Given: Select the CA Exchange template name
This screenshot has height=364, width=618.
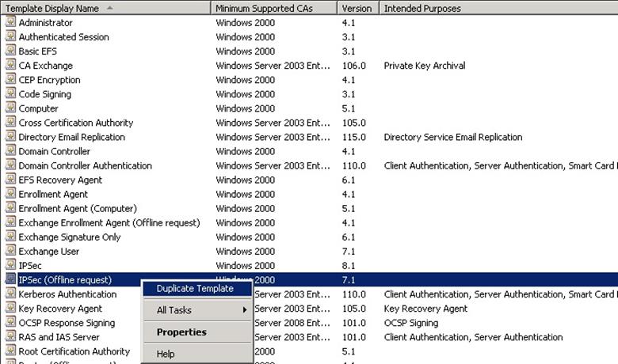Looking at the screenshot, I should click(46, 66).
